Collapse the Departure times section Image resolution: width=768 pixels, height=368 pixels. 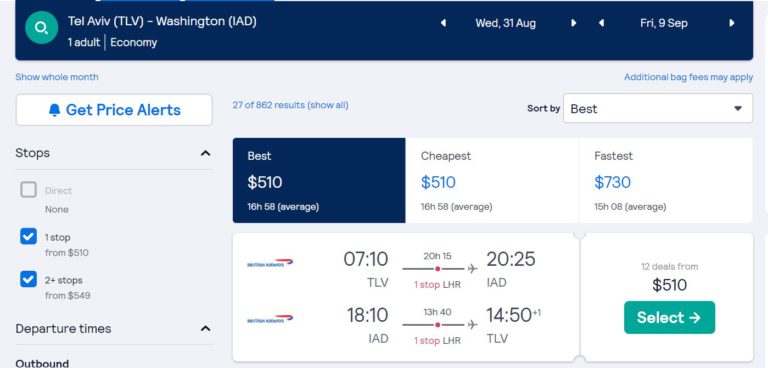click(206, 328)
